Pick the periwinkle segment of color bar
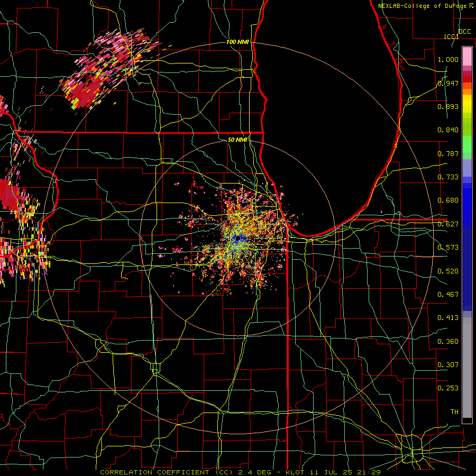 [x=467, y=168]
